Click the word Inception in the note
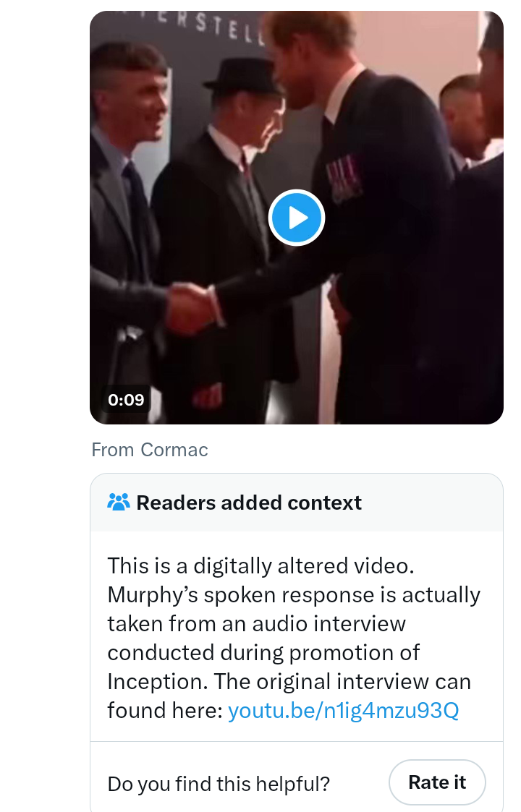 point(157,682)
